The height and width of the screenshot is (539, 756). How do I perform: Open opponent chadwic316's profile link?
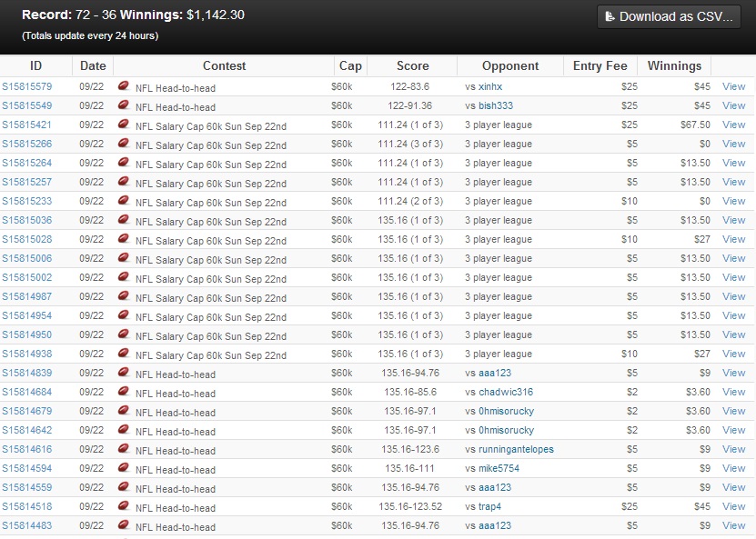click(x=506, y=393)
